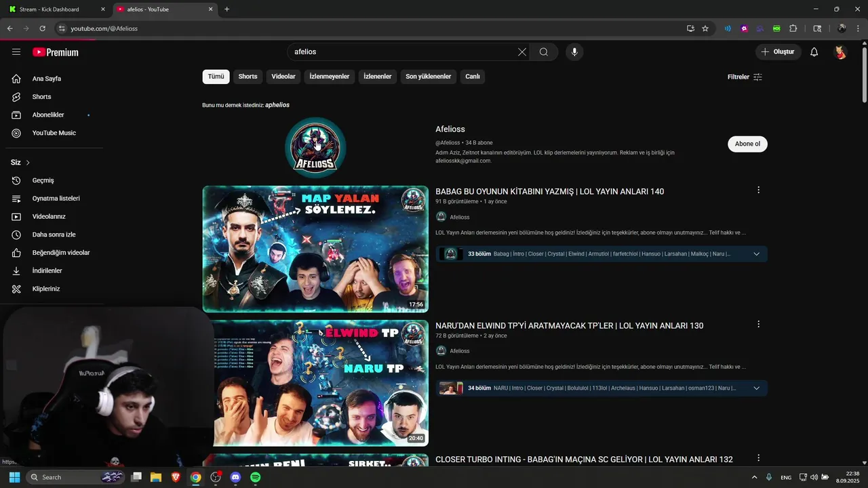Open the Afelioss channel name link
The height and width of the screenshot is (488, 868).
click(450, 129)
